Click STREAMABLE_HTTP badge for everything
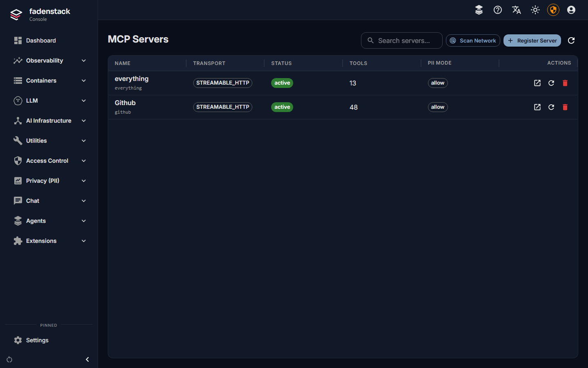 (x=223, y=83)
